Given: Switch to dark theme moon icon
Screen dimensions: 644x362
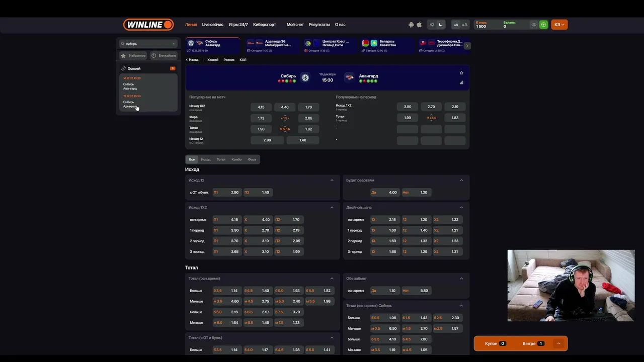Looking at the screenshot, I should click(x=441, y=25).
